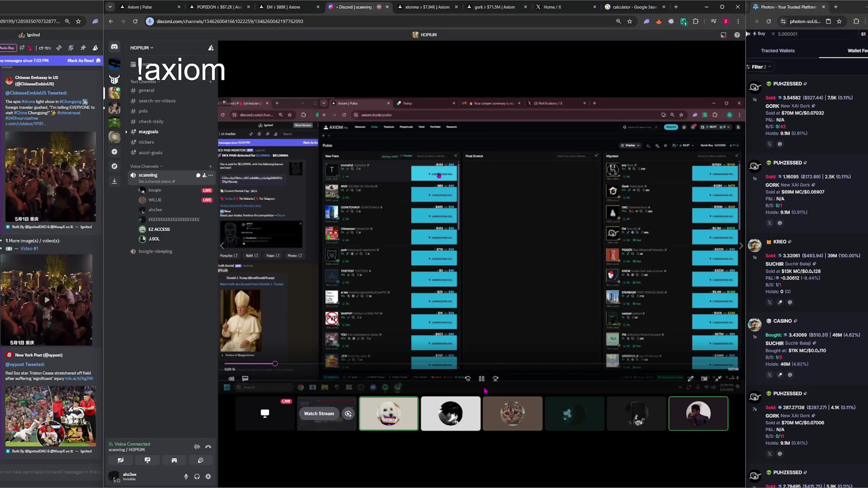The width and height of the screenshot is (868, 488).
Task: Open noise suppression waveform icon
Action: coord(197,447)
